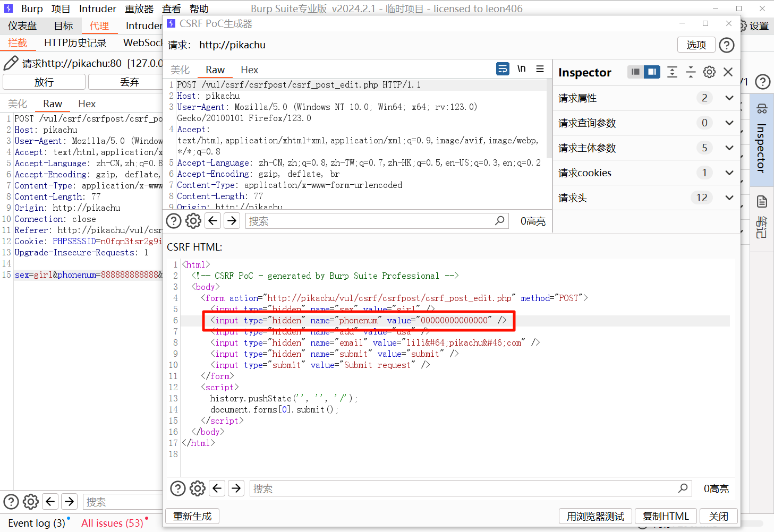Click 重新生成 regenerate button
Image resolution: width=774 pixels, height=532 pixels.
click(192, 517)
